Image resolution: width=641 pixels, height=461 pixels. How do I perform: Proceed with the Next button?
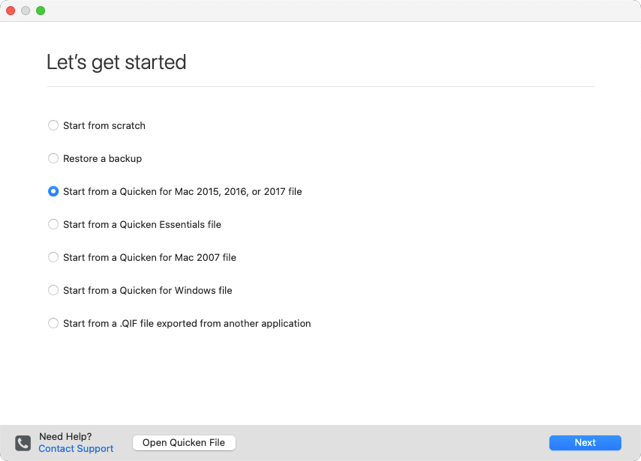tap(585, 443)
